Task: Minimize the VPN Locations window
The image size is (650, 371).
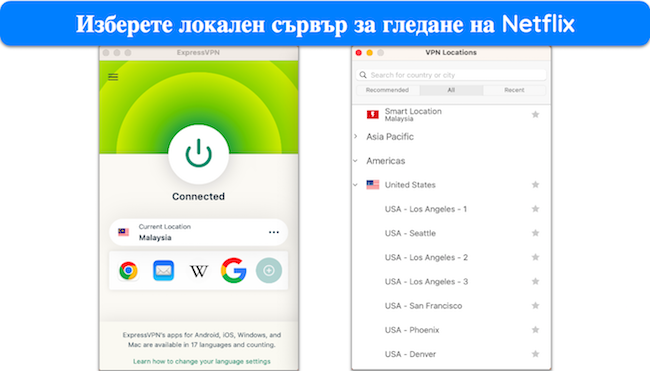Action: pyautogui.click(x=370, y=53)
